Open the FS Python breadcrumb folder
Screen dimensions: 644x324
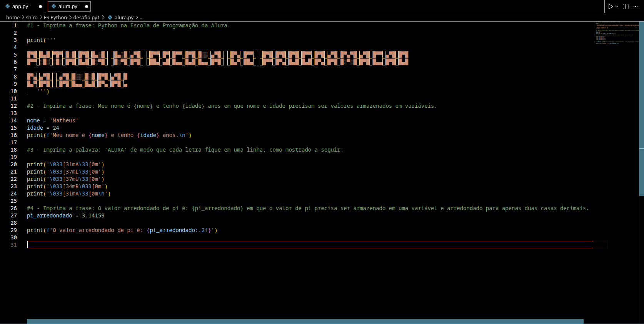(55, 17)
